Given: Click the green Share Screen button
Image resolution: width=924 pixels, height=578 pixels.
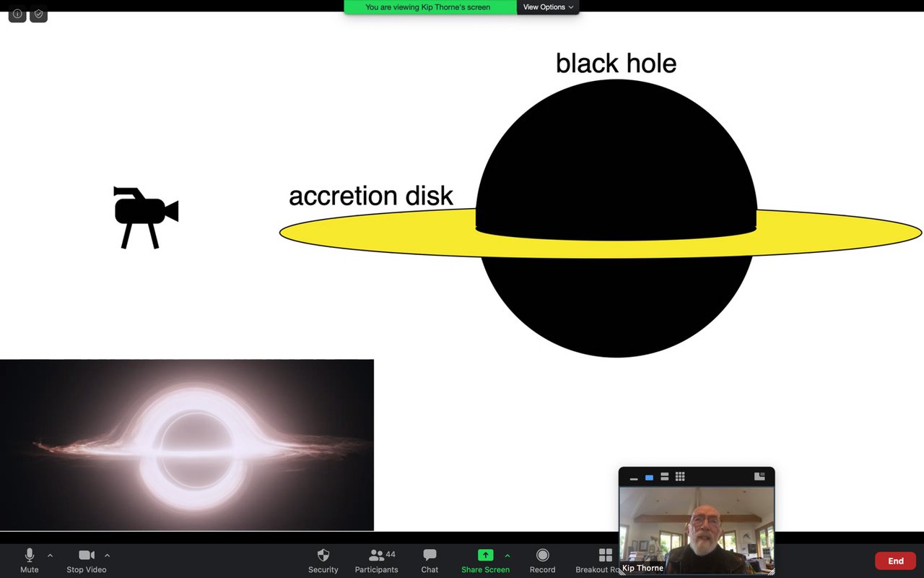Looking at the screenshot, I should [x=485, y=556].
